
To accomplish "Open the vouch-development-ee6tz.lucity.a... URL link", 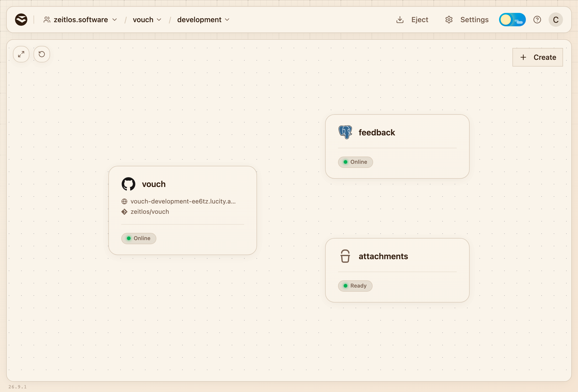I will 183,201.
